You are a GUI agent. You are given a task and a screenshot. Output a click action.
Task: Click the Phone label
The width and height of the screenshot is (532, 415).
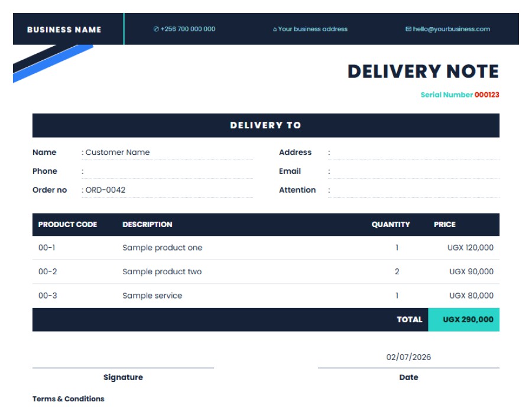[x=45, y=171]
